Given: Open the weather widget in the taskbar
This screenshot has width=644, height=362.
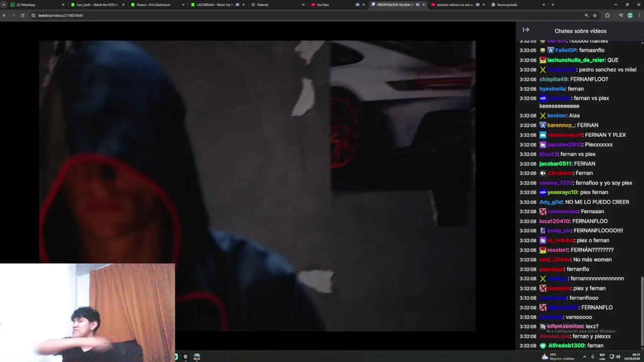Looking at the screenshot, I should pyautogui.click(x=557, y=356).
